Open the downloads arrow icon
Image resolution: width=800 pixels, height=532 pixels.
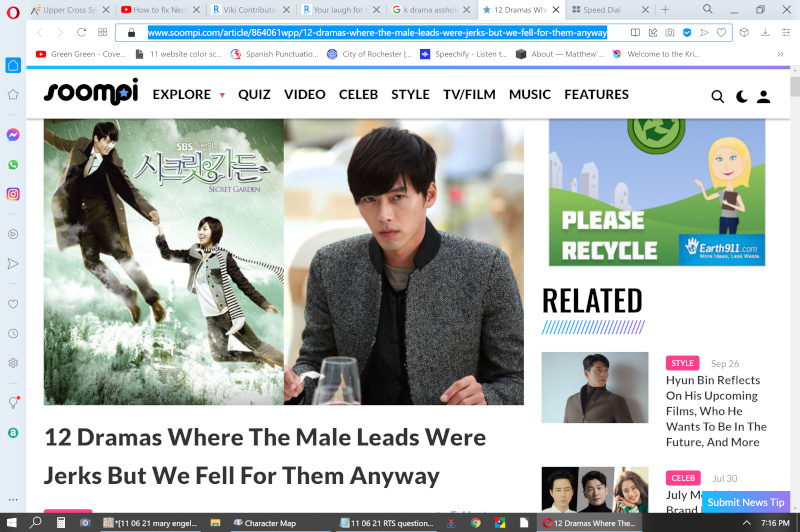point(765,33)
